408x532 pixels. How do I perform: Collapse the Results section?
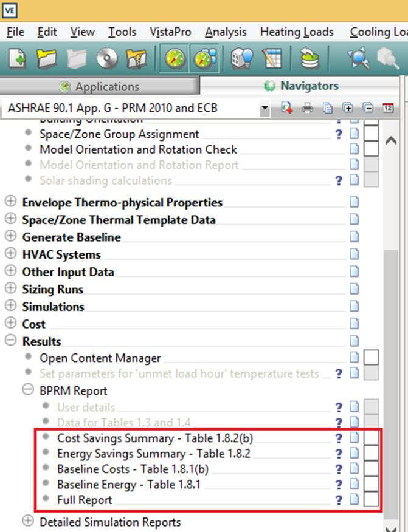tap(10, 340)
